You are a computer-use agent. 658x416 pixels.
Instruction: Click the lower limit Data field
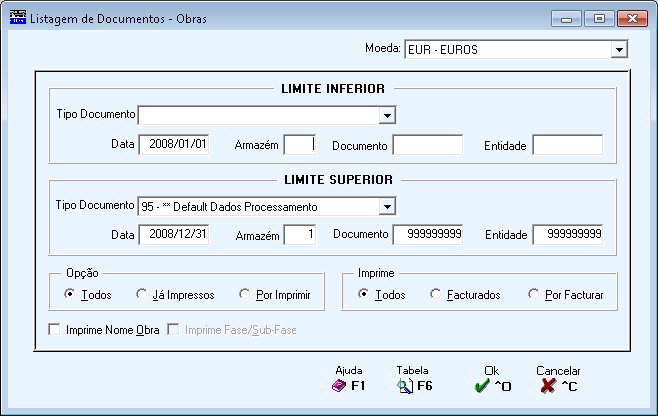click(x=173, y=145)
